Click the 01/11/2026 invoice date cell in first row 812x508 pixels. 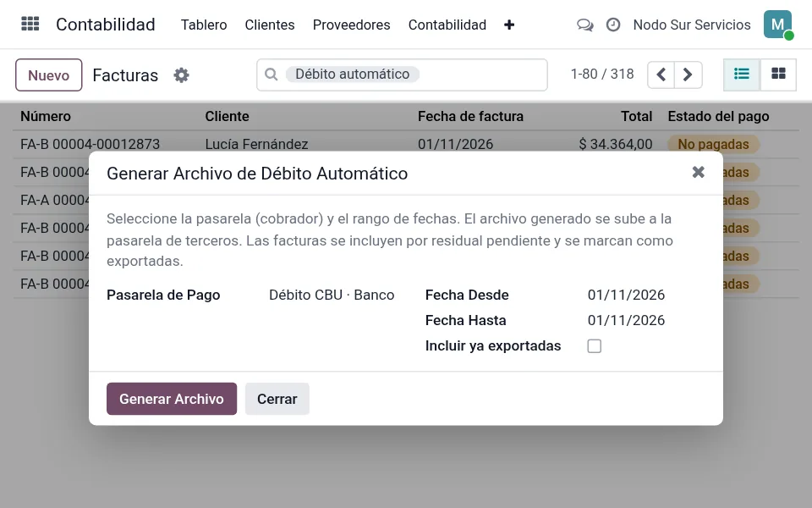[456, 144]
